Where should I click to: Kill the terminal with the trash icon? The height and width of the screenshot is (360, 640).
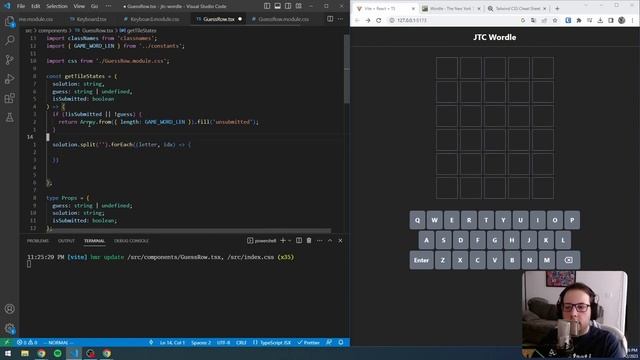pos(309,240)
